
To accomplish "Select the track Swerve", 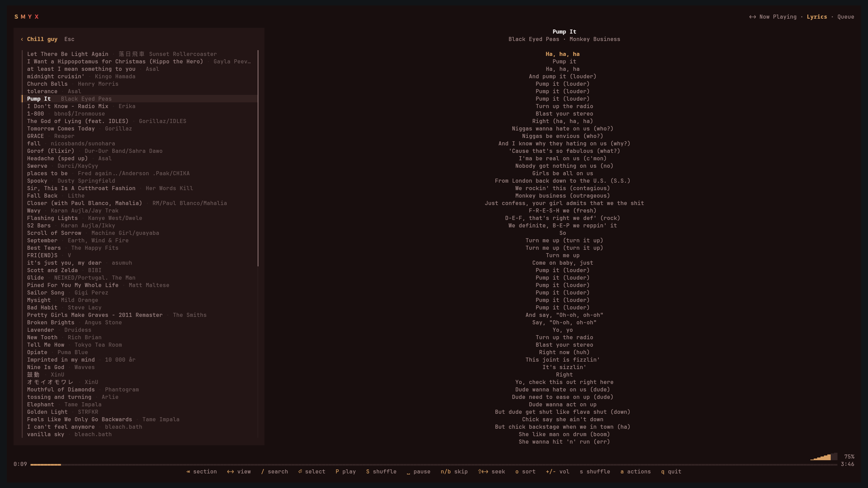I will [x=140, y=166].
